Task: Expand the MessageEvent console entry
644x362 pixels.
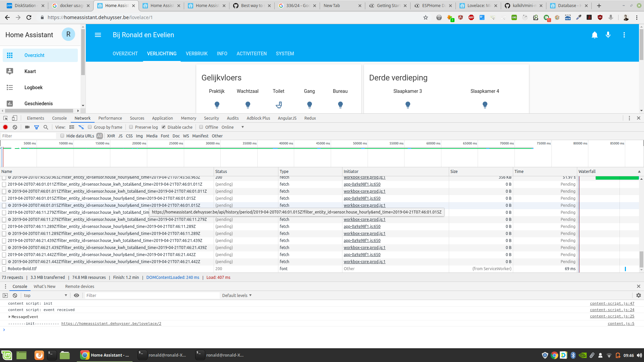Action: pyautogui.click(x=9, y=317)
